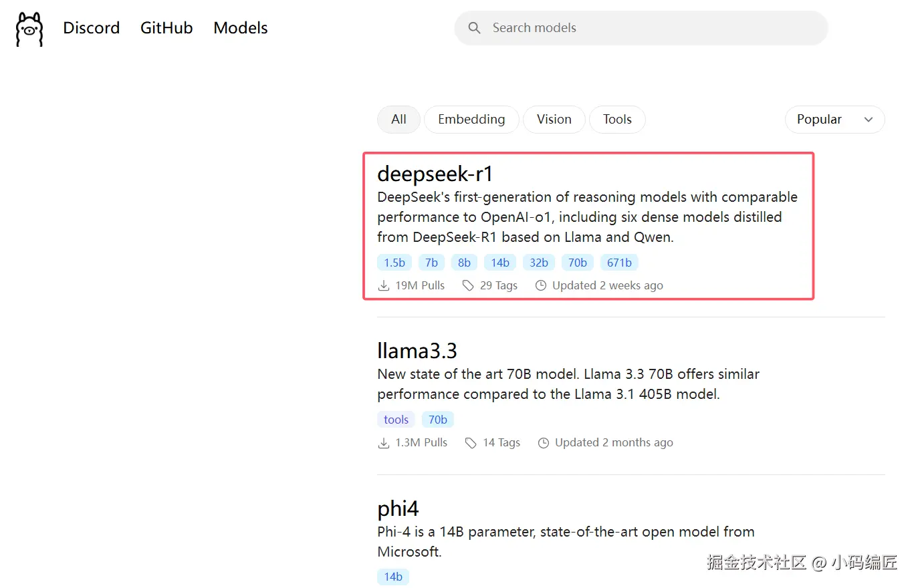The height and width of the screenshot is (588, 914).
Task: Click the tag icon beside 29 Tags
Action: tap(468, 286)
